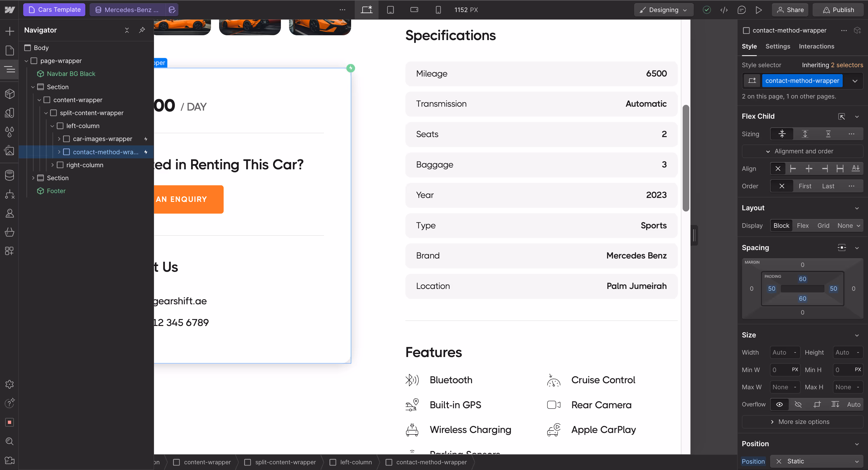Viewport: 868px width, 470px height.
Task: Click the Min W input field
Action: pyautogui.click(x=780, y=370)
